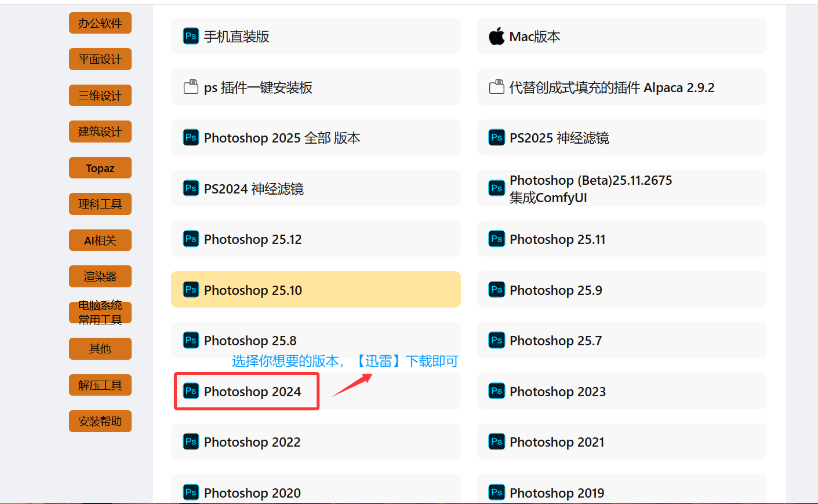
Task: Open the 解压工具 category
Action: click(x=100, y=385)
